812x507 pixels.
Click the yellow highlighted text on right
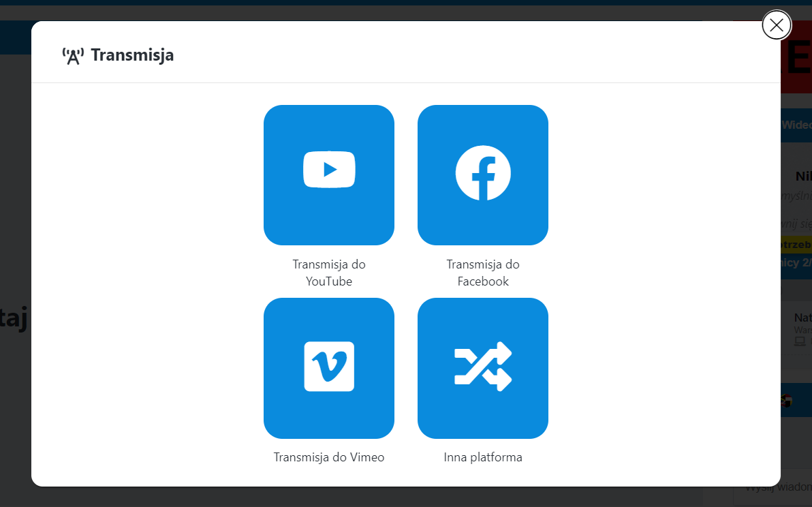[796, 244]
